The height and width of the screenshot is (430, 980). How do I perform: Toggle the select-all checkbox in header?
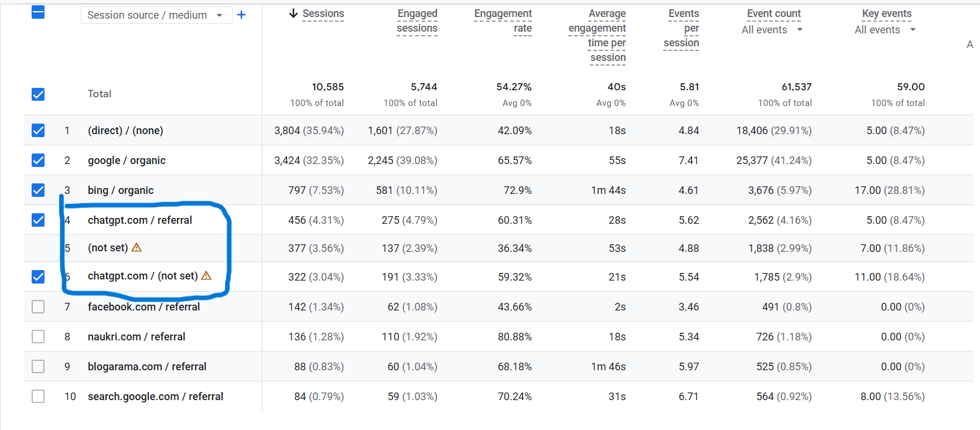(x=37, y=12)
